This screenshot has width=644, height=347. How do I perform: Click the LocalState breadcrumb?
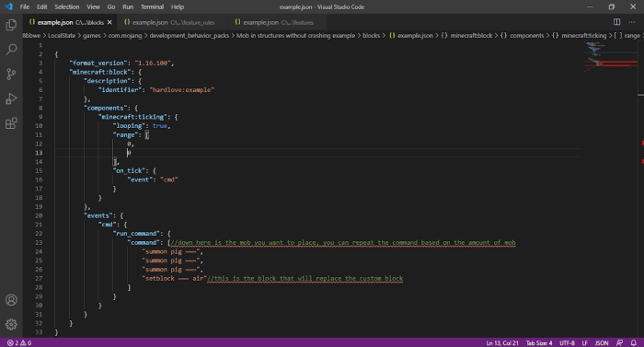tap(62, 35)
